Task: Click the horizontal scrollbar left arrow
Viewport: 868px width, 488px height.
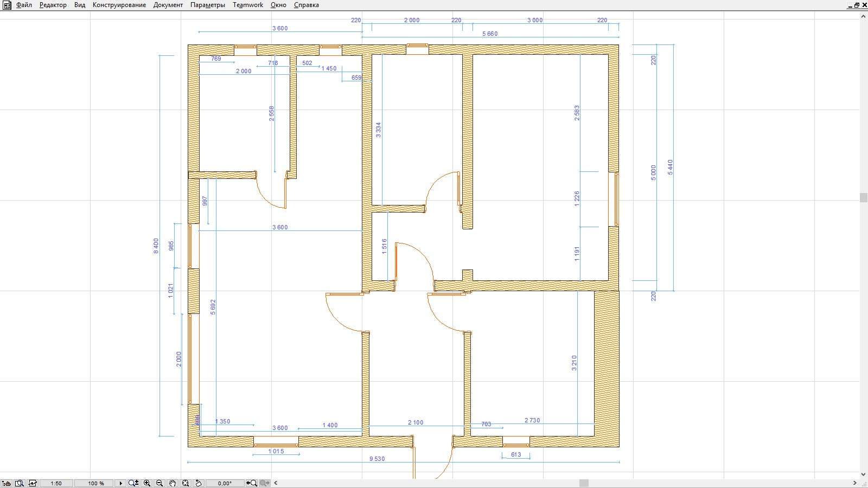Action: [276, 483]
